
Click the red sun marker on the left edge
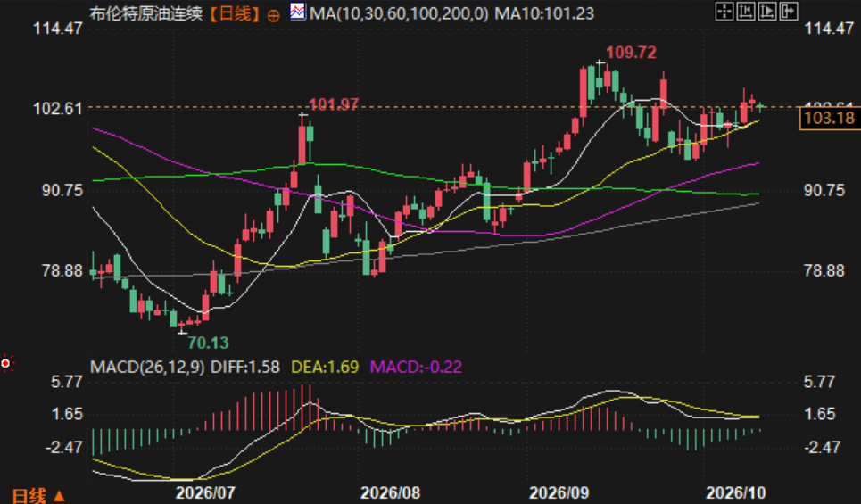(x=6, y=363)
